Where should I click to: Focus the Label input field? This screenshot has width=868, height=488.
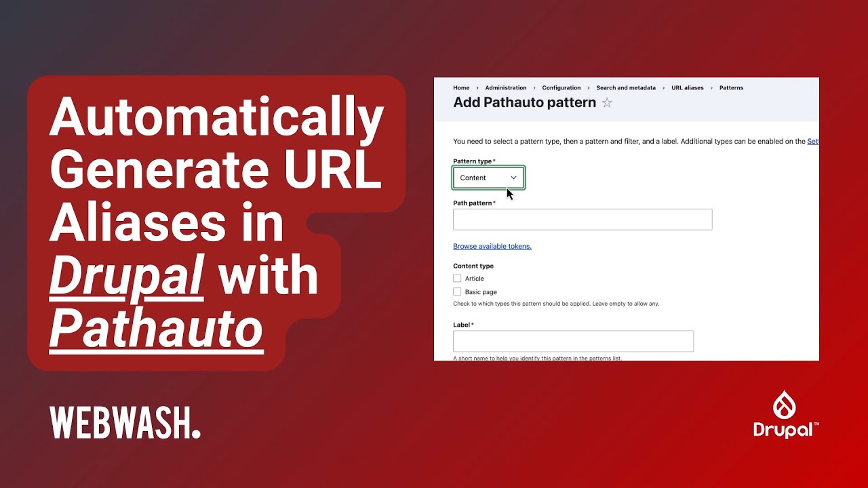pos(573,341)
